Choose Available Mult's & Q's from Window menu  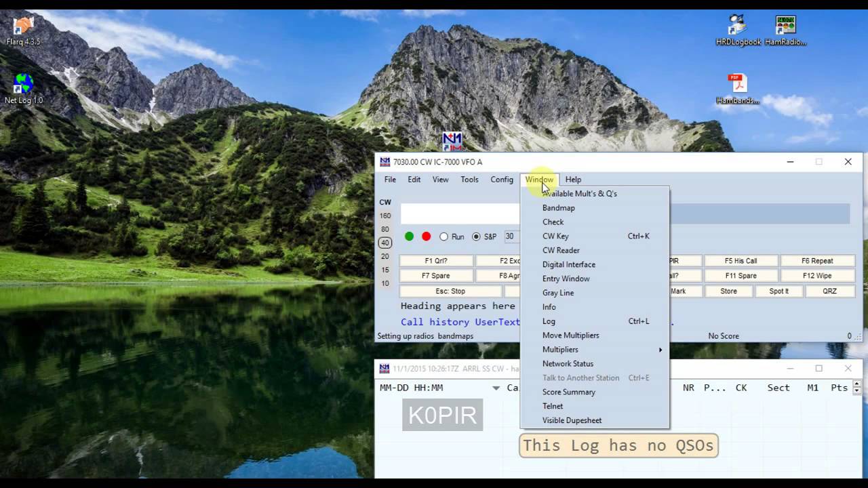click(x=595, y=194)
